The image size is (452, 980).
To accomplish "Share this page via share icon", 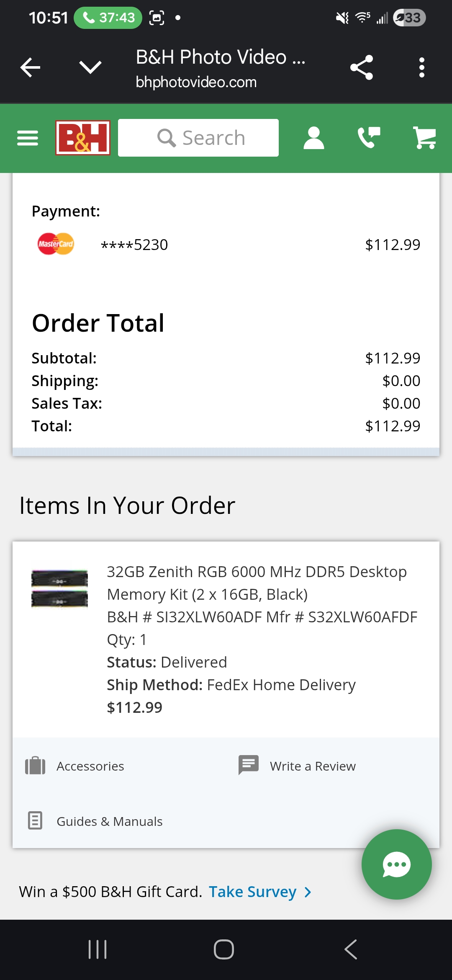I will (x=362, y=67).
